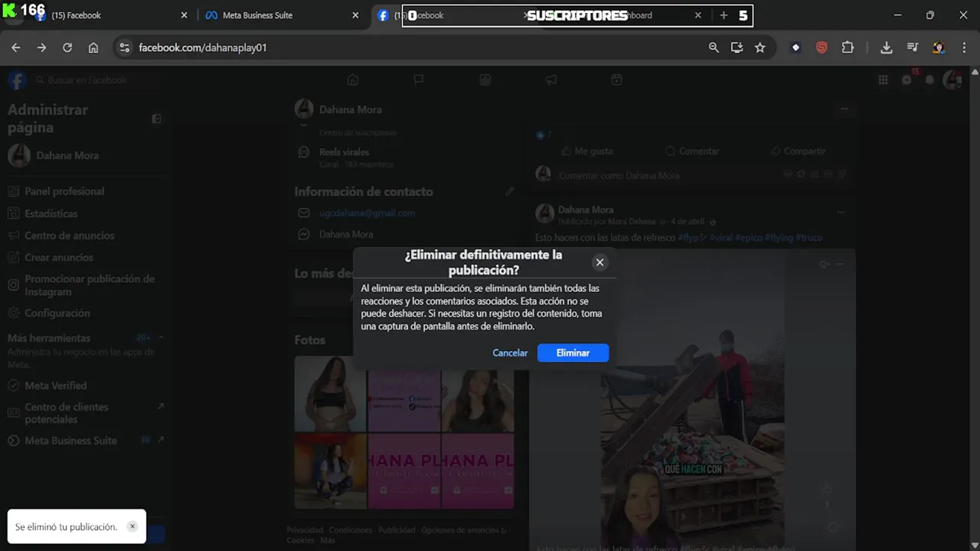The image size is (980, 551).
Task: Open the Facebook account avatar menu
Action: 953,80
